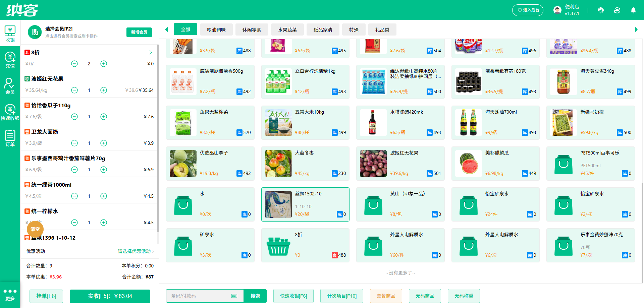Decrease quantity of 卫龙大面筋
This screenshot has height=308, width=644.
coord(74,143)
